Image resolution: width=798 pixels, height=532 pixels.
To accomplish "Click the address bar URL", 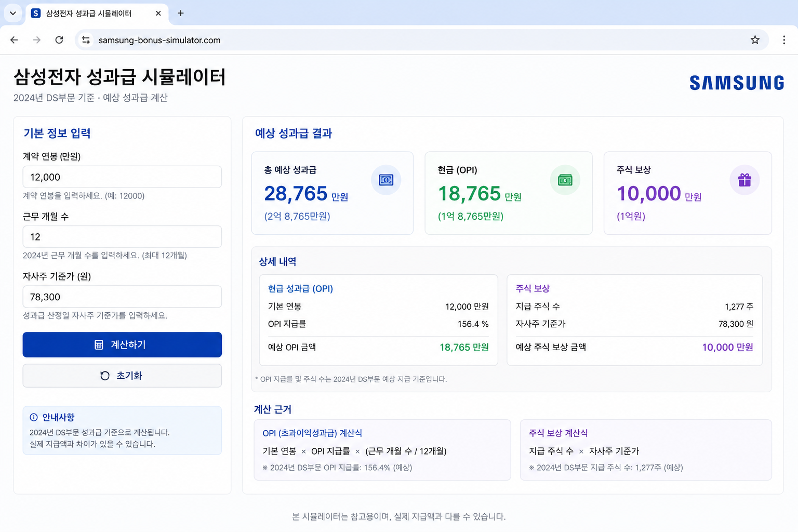I will click(x=159, y=40).
